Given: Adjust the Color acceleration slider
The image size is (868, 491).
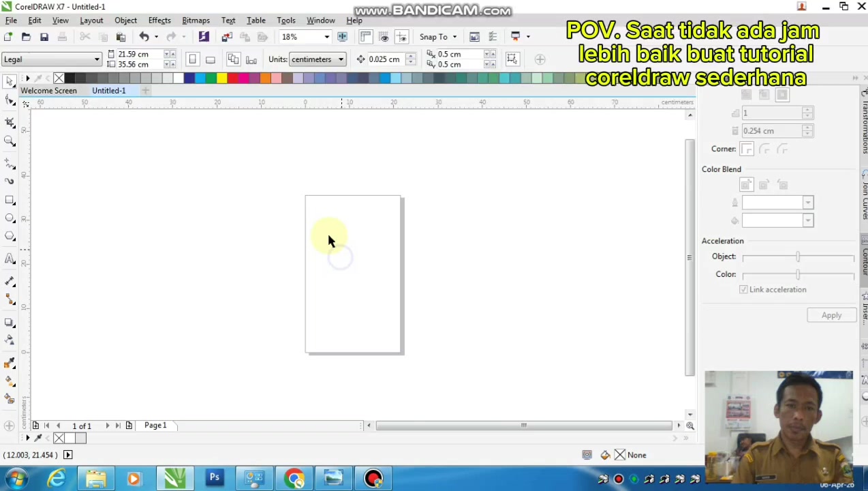Looking at the screenshot, I should click(798, 275).
